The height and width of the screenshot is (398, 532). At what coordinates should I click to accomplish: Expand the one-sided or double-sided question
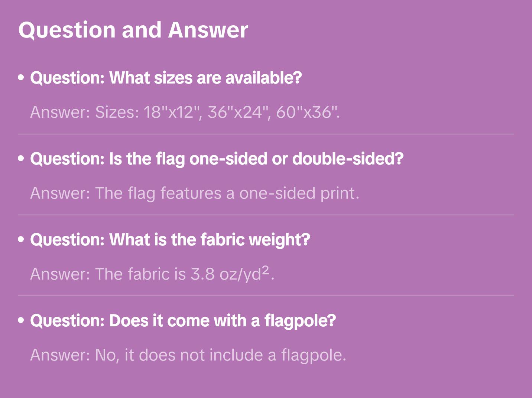(217, 159)
